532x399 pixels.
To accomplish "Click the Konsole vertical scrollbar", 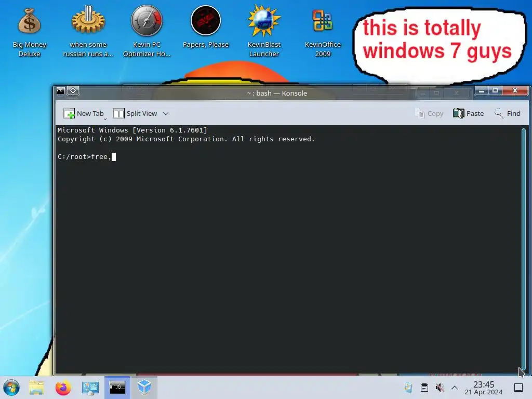I will pos(524,249).
